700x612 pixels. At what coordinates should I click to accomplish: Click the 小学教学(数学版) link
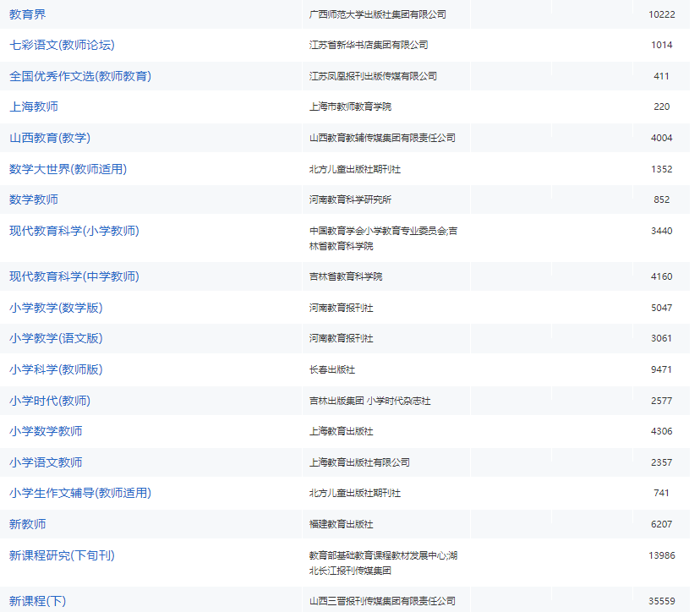pos(57,308)
